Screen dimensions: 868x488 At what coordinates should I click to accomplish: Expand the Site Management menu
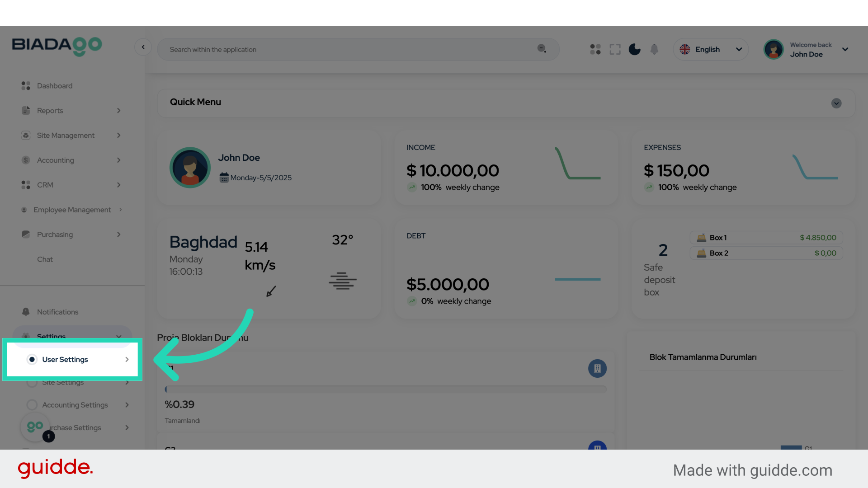click(x=66, y=136)
